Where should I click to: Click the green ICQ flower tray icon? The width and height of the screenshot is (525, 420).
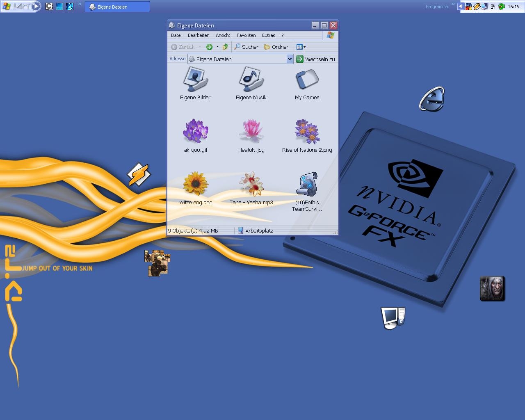click(x=502, y=7)
